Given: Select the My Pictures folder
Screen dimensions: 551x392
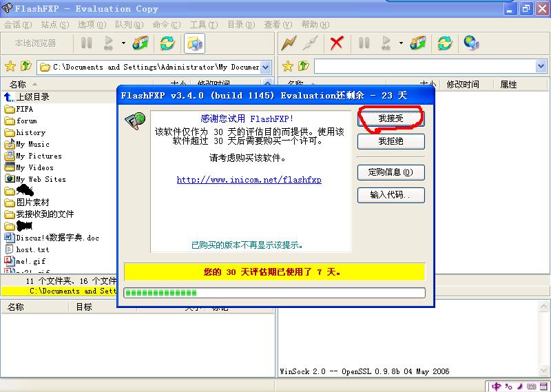Looking at the screenshot, I should click(x=33, y=156).
